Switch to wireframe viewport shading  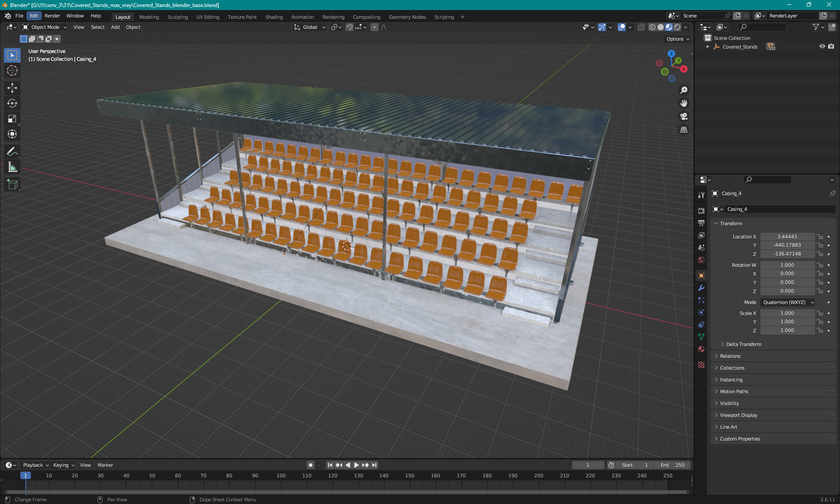[x=652, y=27]
